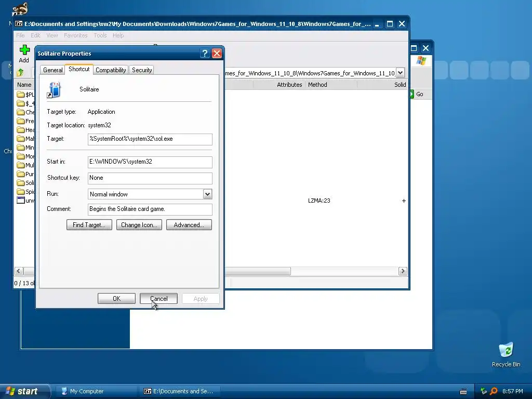
Task: Click the 7-Zip E:\Documents taskbar button
Action: (x=181, y=391)
